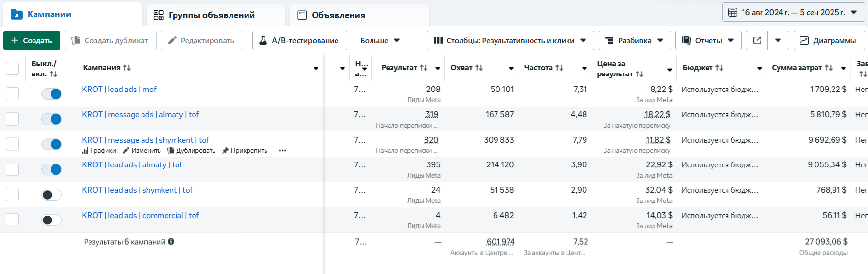Screen dimensions: 868x274
Task: Click the A/B-тестирование flask button
Action: [x=299, y=40]
